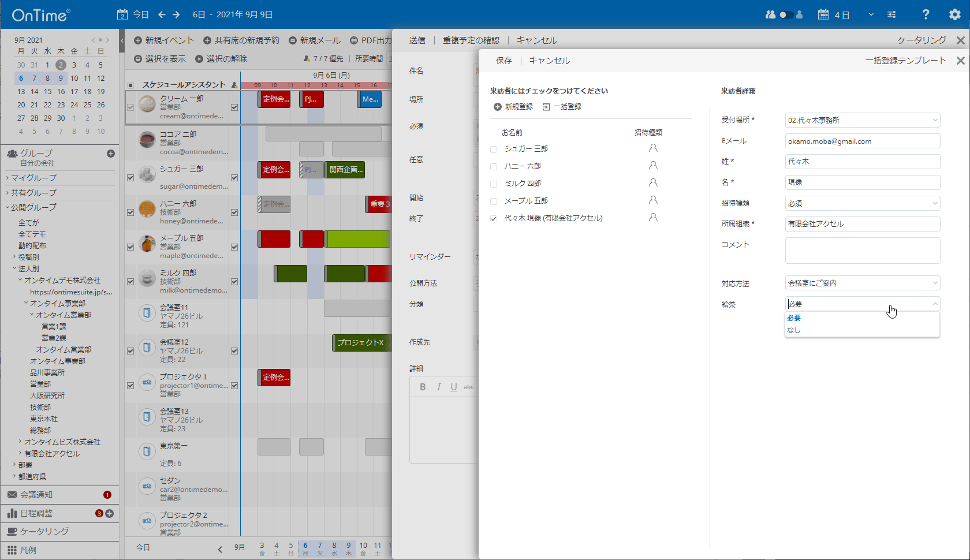Uncheck visitor 代々木 現像
970x560 pixels.
coord(494,218)
